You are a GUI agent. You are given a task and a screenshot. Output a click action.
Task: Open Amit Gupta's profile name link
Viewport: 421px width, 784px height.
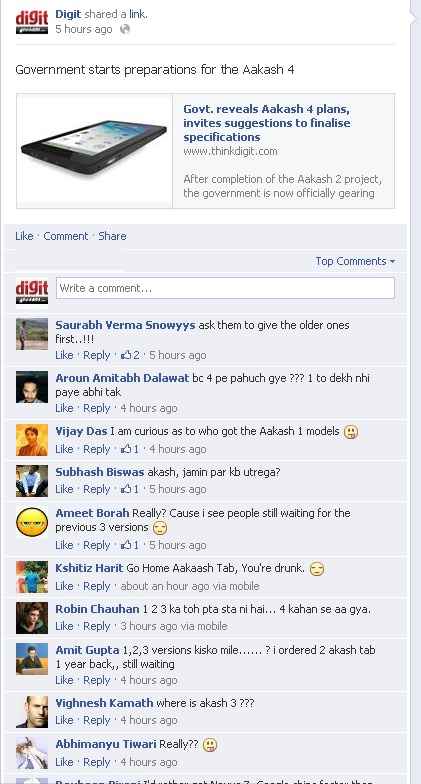click(x=87, y=650)
